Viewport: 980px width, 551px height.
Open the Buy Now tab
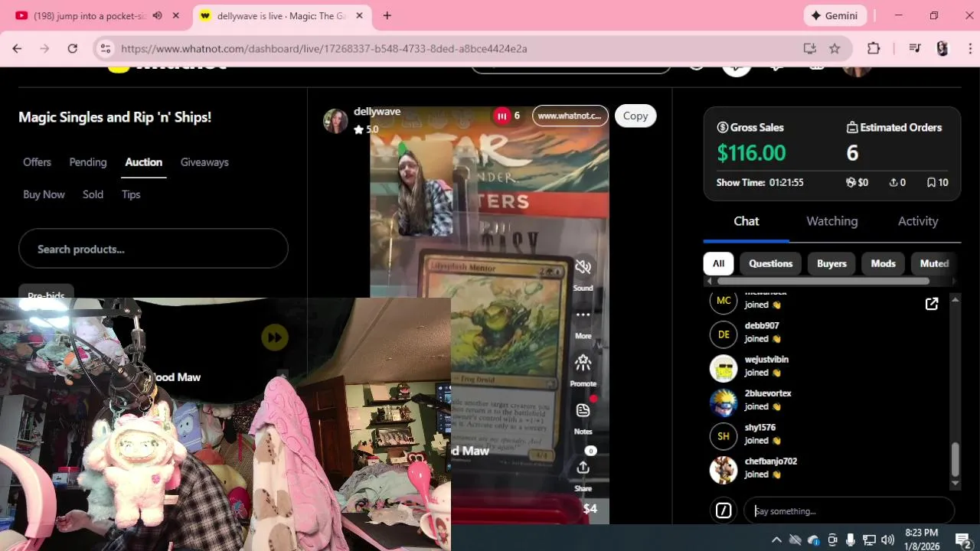44,194
